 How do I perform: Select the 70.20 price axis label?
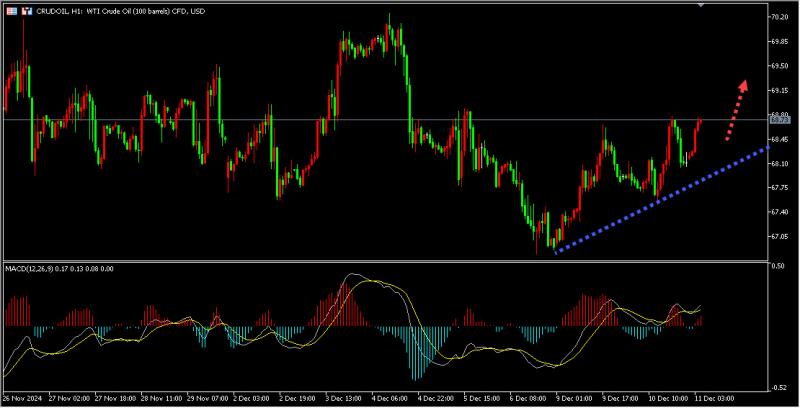tap(780, 17)
